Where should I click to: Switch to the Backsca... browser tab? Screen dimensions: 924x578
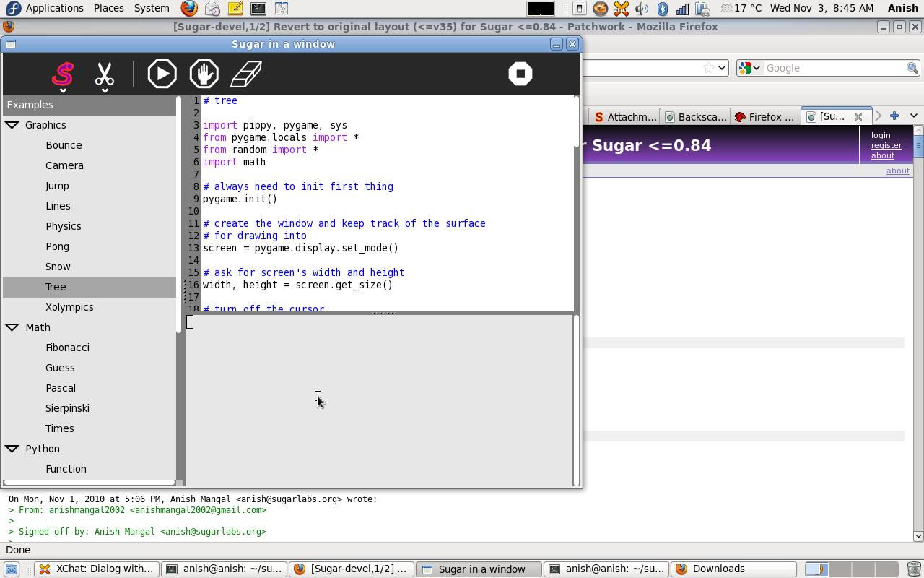pyautogui.click(x=696, y=116)
